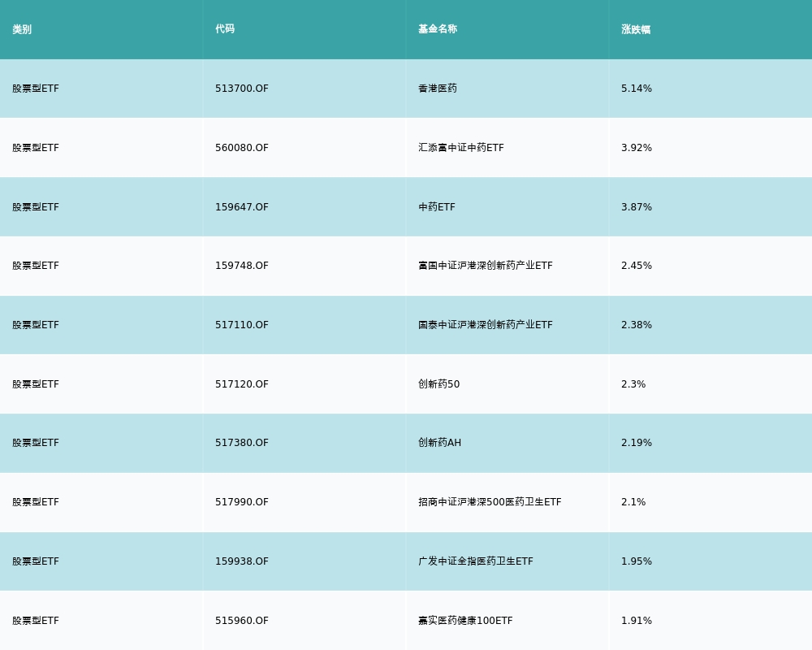The height and width of the screenshot is (650, 812).
Task: Select fund code 513700.OF
Action: [242, 89]
